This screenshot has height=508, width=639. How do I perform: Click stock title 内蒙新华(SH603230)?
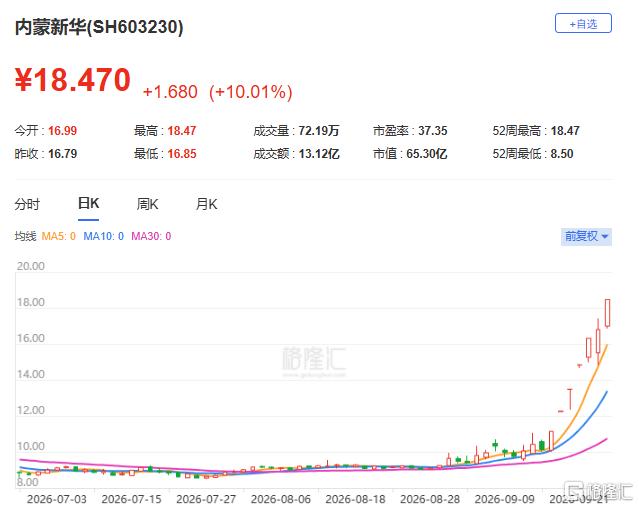point(99,27)
